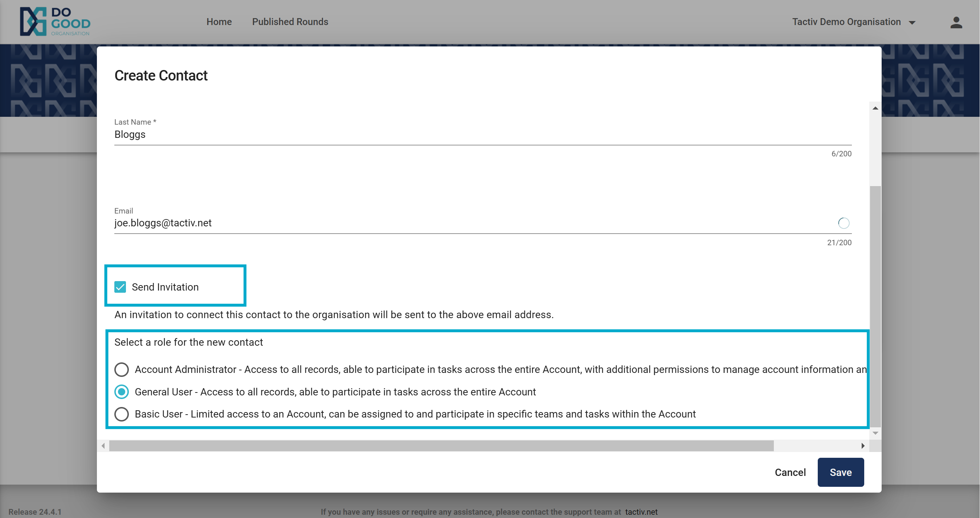980x518 pixels.
Task: Choose the Basic User role
Action: (x=122, y=414)
